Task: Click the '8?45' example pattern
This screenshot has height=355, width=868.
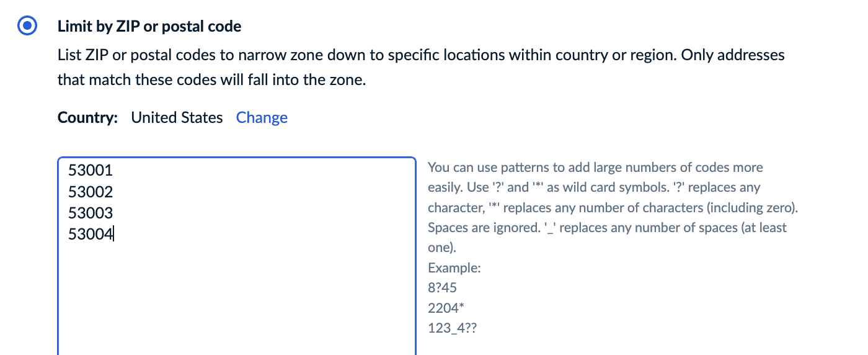Action: [442, 288]
